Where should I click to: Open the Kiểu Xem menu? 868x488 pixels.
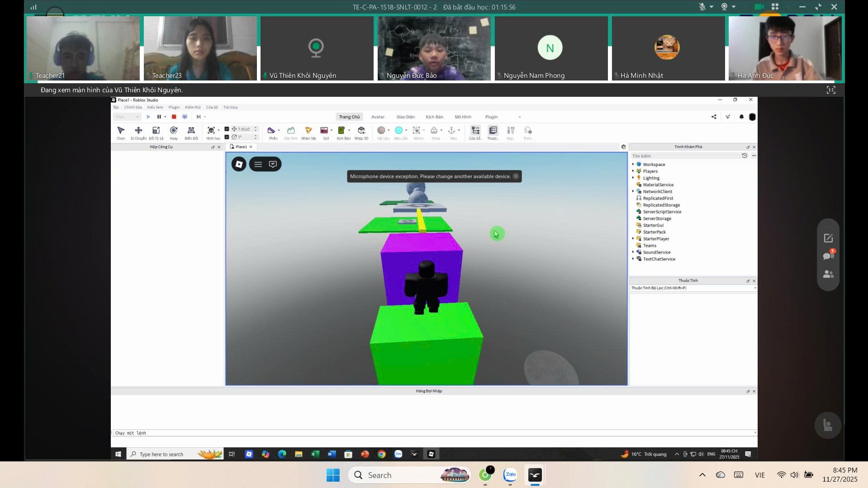(x=155, y=108)
